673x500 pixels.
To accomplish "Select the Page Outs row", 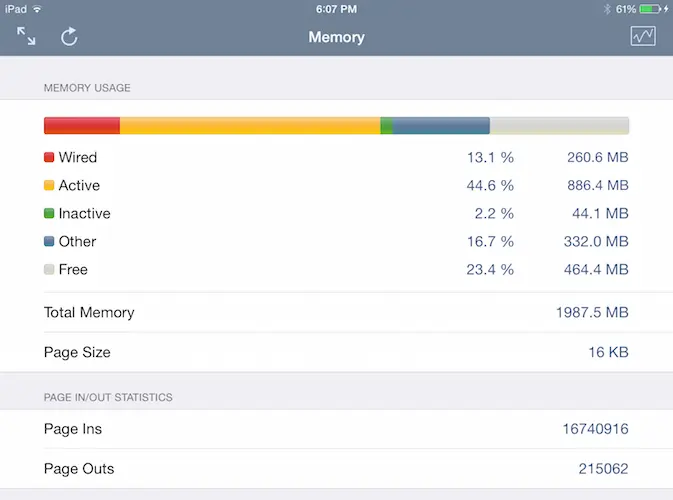I will coord(336,469).
